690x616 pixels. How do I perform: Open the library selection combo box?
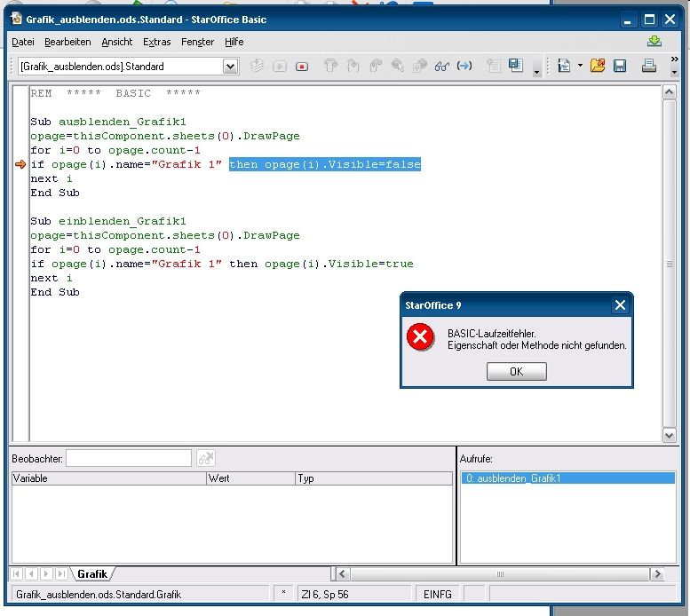129,67
